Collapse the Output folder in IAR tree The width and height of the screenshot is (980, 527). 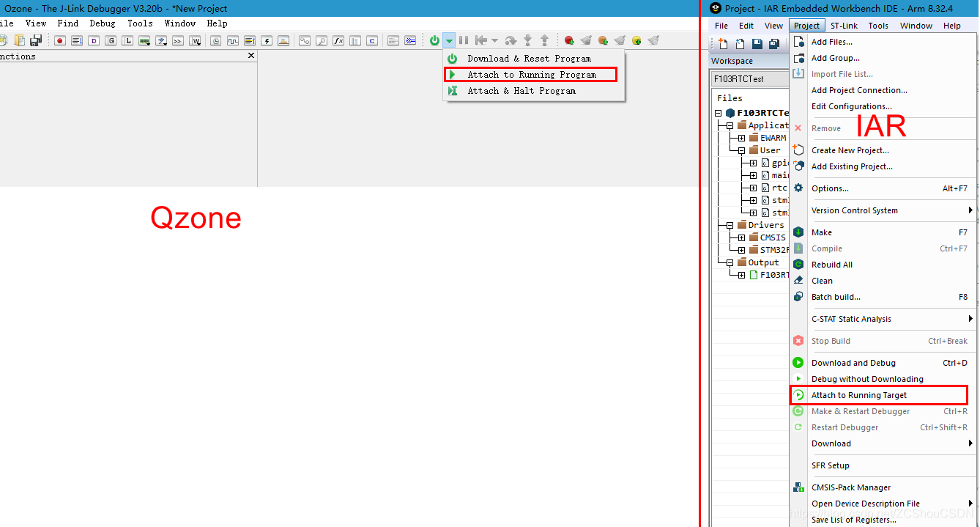tap(730, 262)
